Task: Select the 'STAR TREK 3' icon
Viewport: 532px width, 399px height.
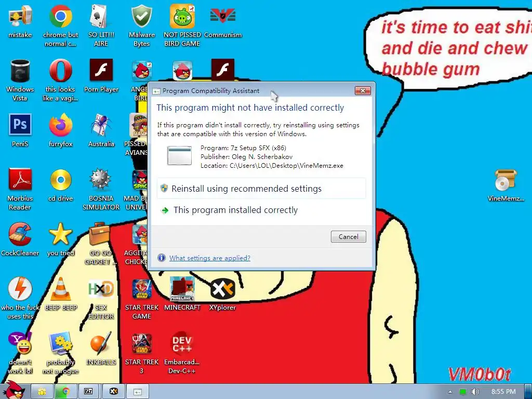Action: [x=141, y=353]
